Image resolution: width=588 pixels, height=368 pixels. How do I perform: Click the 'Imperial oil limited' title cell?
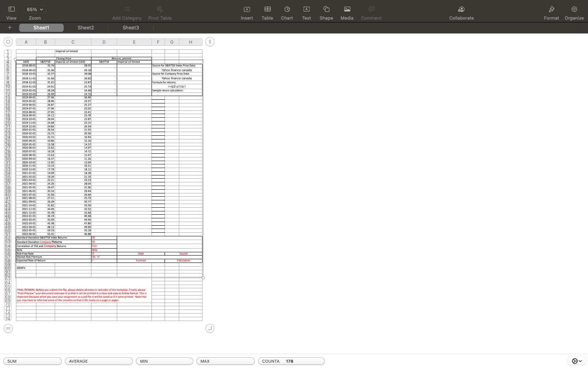click(x=73, y=52)
